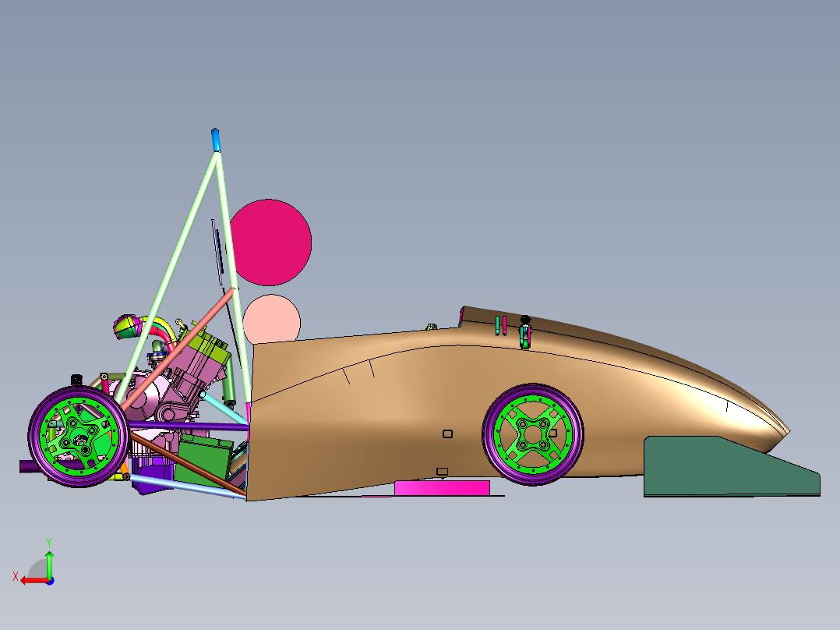Viewport: 840px width, 630px height.
Task: Select the rear wheel's green hub
Action: [x=80, y=437]
